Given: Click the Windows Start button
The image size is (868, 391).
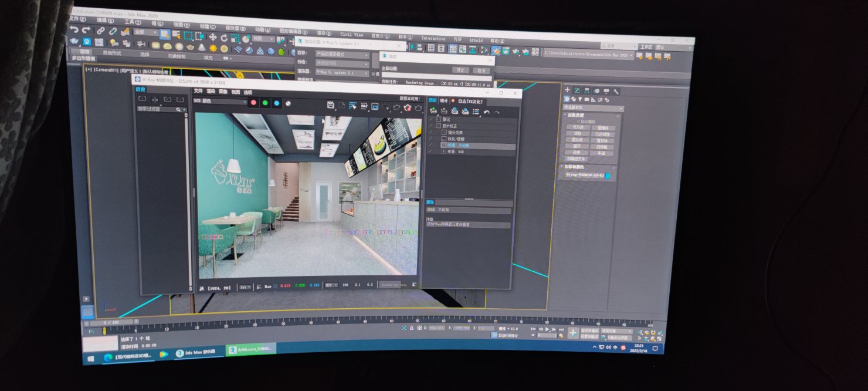Looking at the screenshot, I should pos(91,358).
